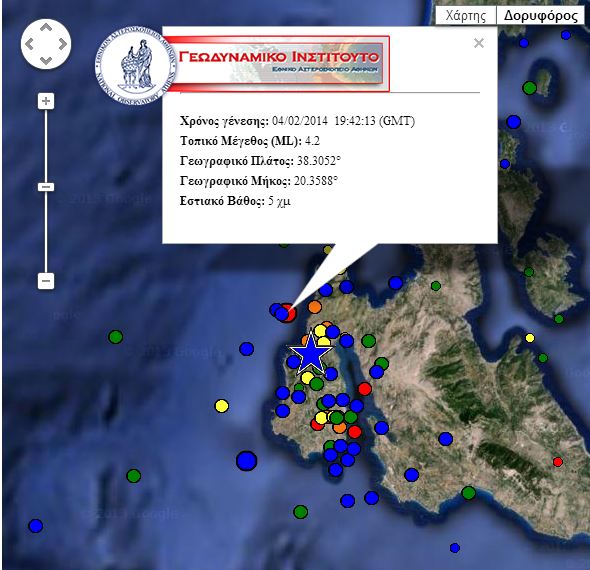Click the green marker on small top-right island
This screenshot has height=570, width=590.
(x=529, y=88)
